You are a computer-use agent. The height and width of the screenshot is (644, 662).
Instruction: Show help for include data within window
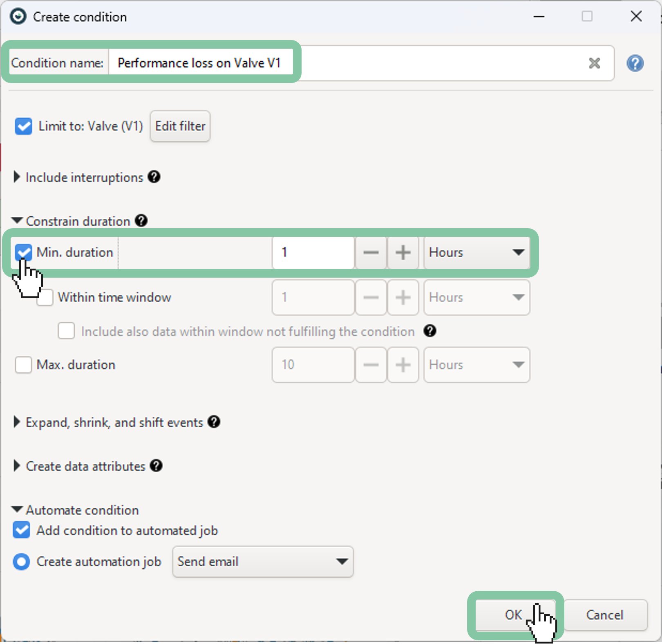[x=429, y=331]
